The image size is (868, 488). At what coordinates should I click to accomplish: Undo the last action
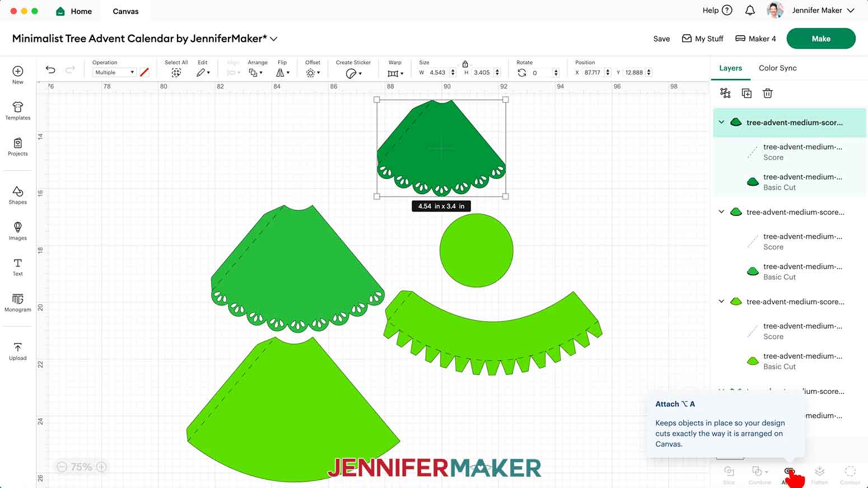pyautogui.click(x=50, y=70)
